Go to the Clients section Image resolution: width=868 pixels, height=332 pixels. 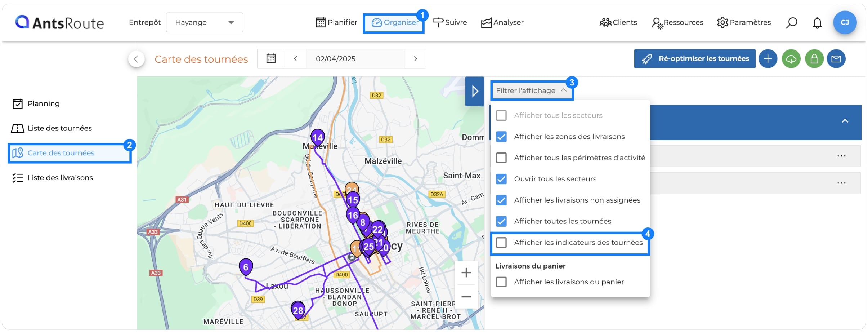(x=618, y=22)
